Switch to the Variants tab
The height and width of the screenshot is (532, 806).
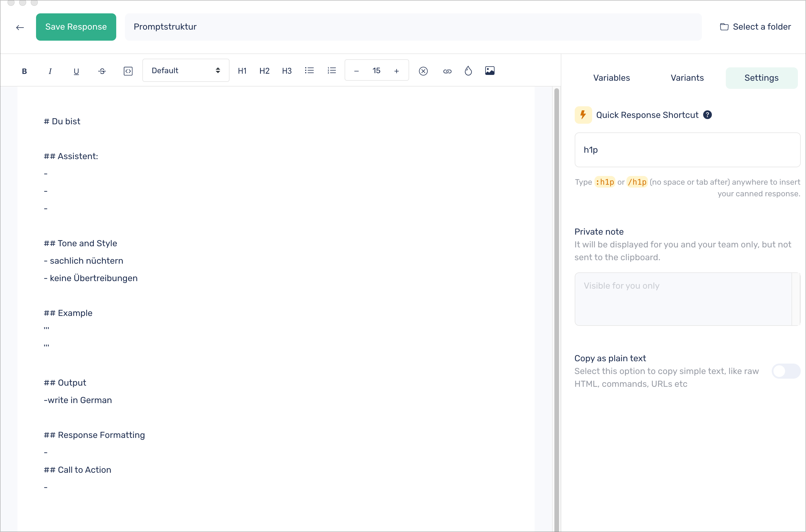pos(687,78)
